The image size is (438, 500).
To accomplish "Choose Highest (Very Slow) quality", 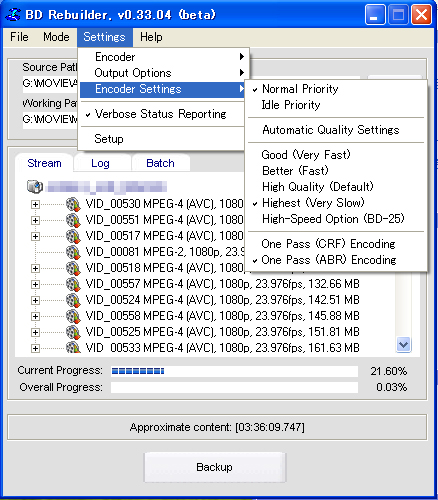I will pyautogui.click(x=336, y=203).
